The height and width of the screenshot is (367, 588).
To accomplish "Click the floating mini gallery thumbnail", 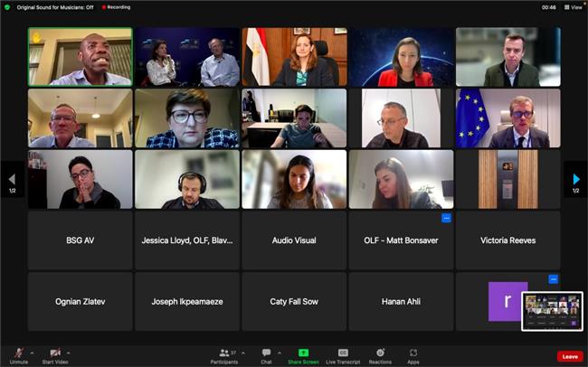I will click(x=552, y=311).
